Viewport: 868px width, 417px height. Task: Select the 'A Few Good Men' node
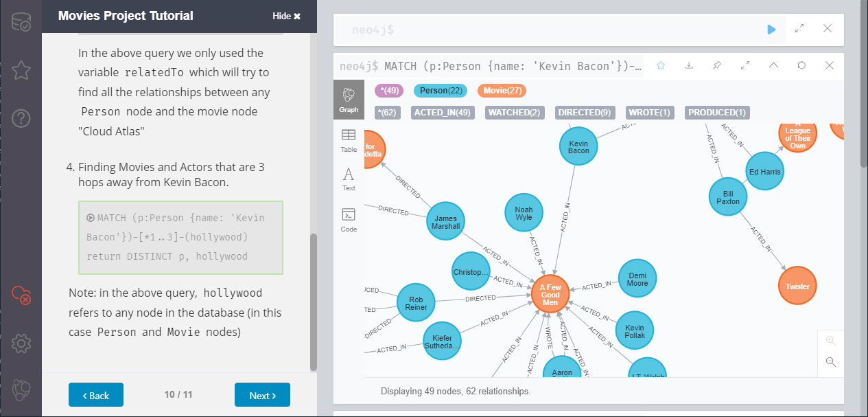tap(550, 294)
